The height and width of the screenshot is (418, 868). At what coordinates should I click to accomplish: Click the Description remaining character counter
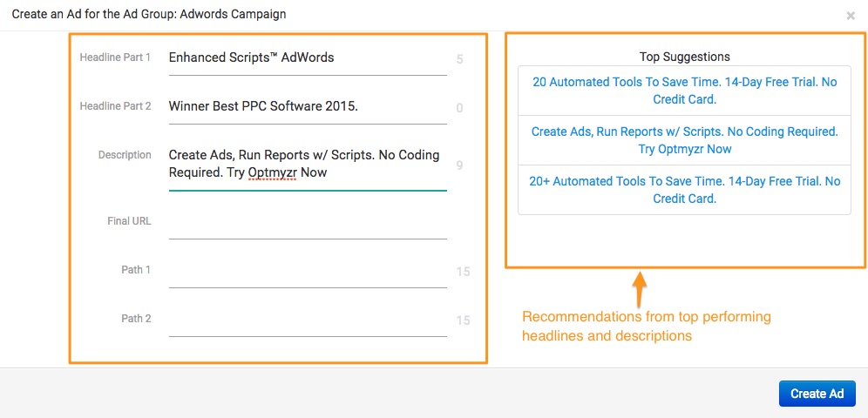(x=460, y=165)
